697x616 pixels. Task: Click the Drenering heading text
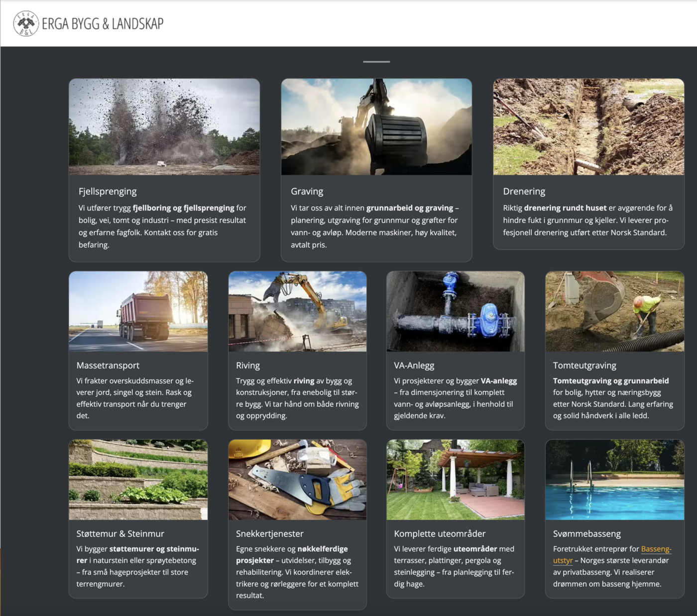524,192
